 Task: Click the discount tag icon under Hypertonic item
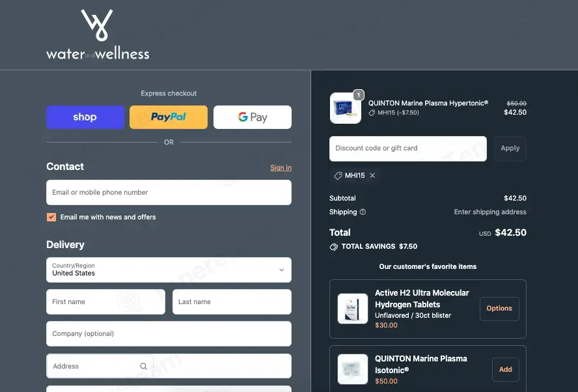(372, 113)
